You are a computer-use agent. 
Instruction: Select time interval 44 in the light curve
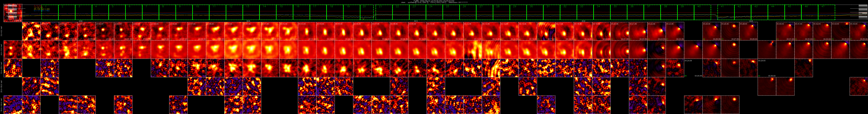click(x=776, y=12)
